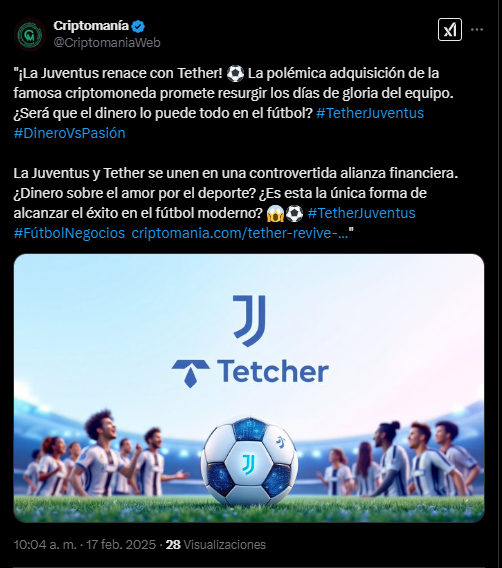Click the 28 Visualizaciones view count
Viewport: 502px width, 568px height.
tap(216, 544)
